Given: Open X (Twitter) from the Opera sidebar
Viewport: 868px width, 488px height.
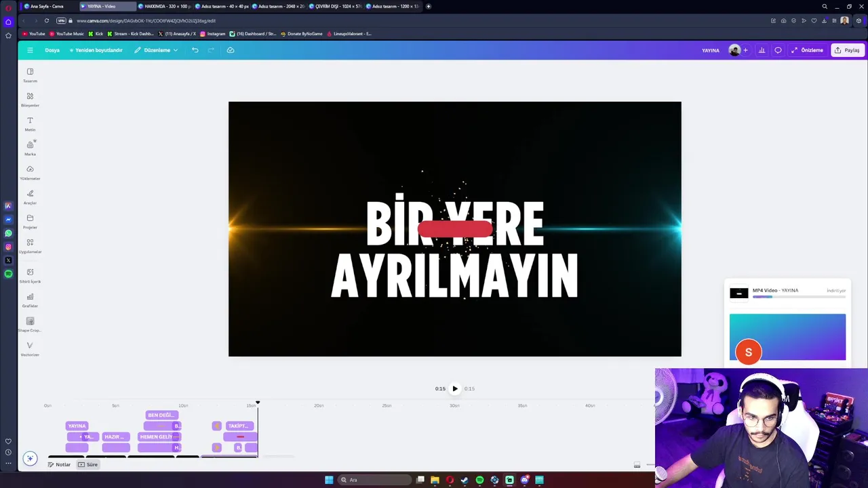Looking at the screenshot, I should (x=8, y=260).
